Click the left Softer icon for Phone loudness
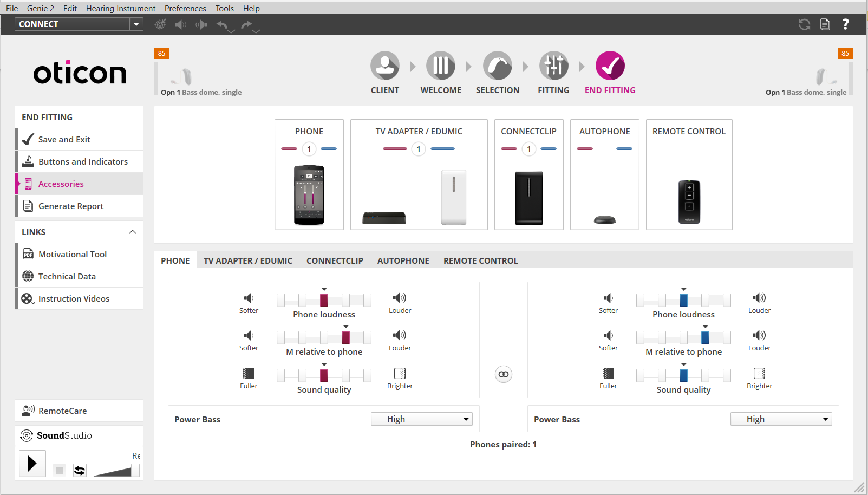Image resolution: width=868 pixels, height=495 pixels. click(249, 298)
